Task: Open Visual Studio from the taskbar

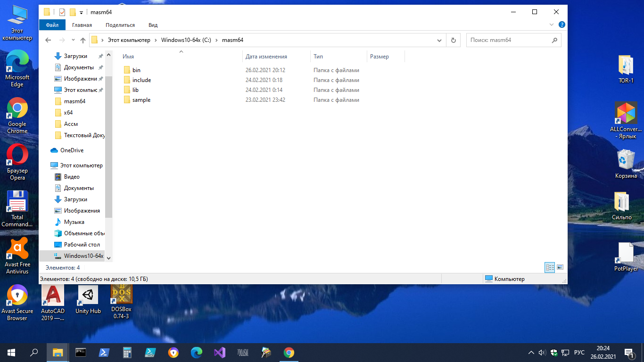Action: tap(220, 353)
